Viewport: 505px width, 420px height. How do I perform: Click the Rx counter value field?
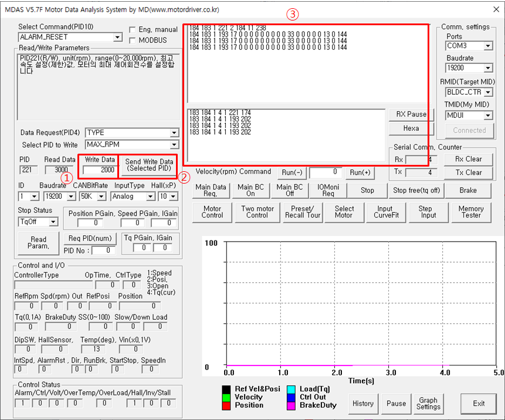tap(421, 160)
